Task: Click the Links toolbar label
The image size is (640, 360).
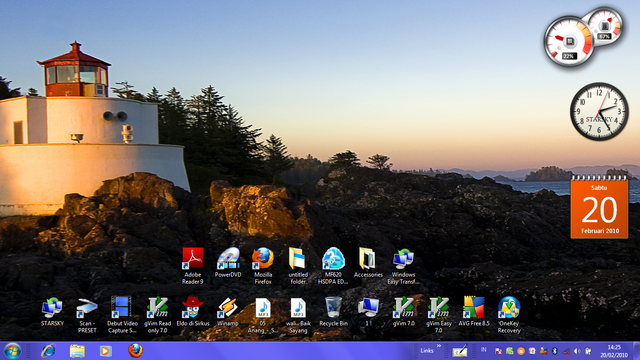Action: pos(427,351)
